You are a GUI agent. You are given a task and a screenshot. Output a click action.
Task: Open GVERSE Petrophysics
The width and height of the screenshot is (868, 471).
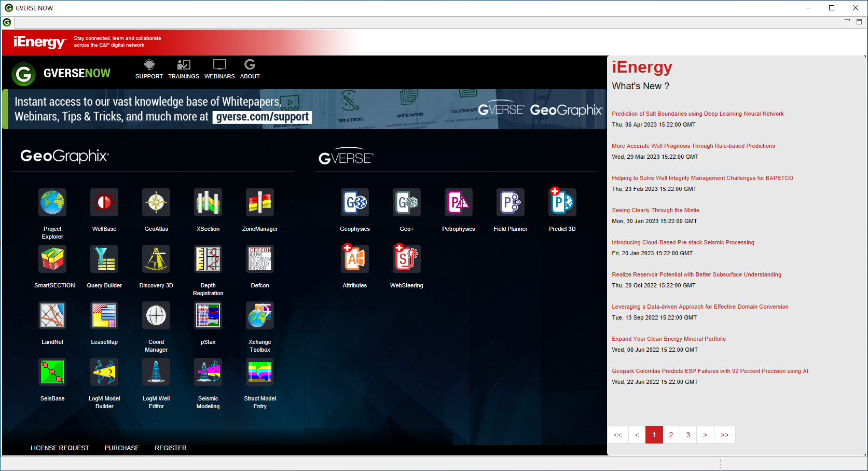[x=459, y=202]
